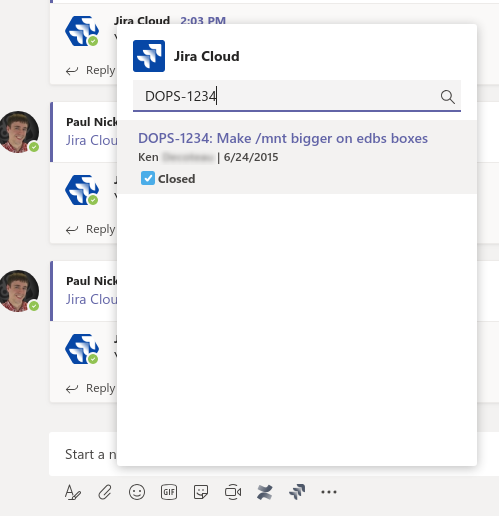
Task: Open the GIF picker
Action: coord(169,492)
